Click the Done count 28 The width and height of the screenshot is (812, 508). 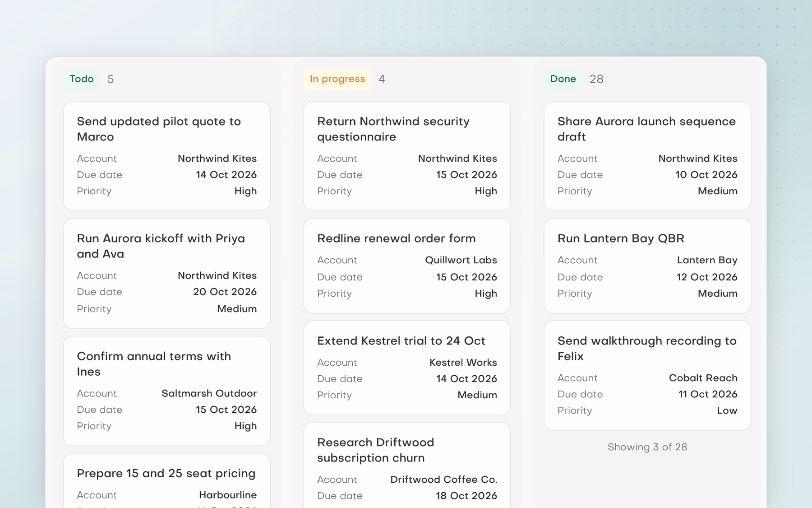(x=596, y=79)
